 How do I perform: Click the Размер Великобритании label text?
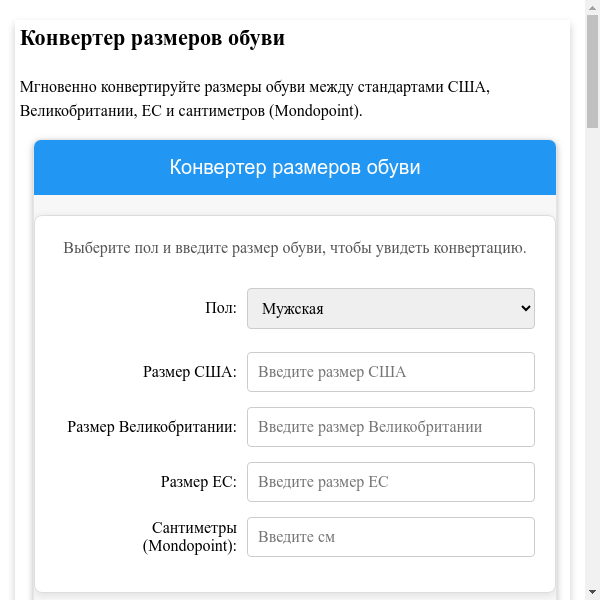coord(152,427)
